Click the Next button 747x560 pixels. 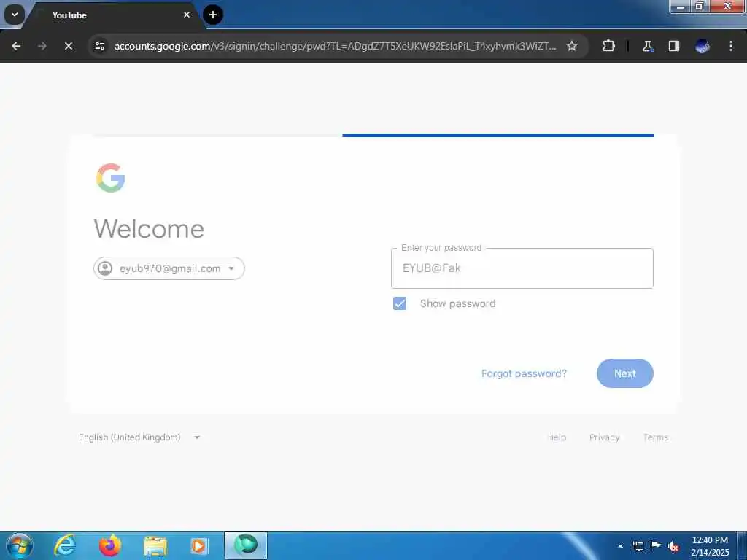[625, 373]
